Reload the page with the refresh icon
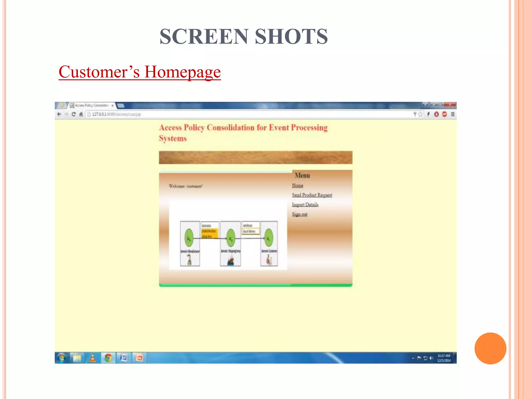This screenshot has width=532, height=399. click(x=74, y=114)
